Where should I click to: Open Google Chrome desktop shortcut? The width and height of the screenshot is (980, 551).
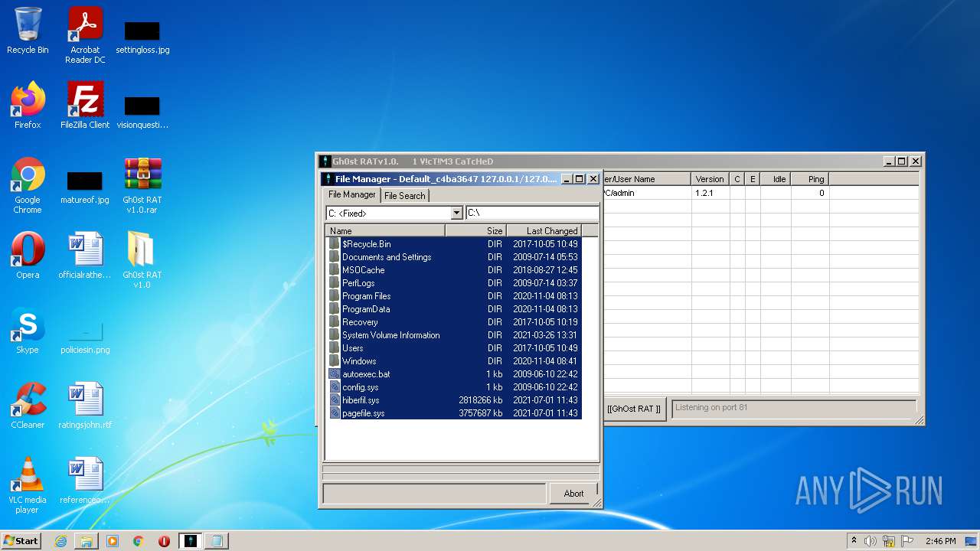pos(28,185)
